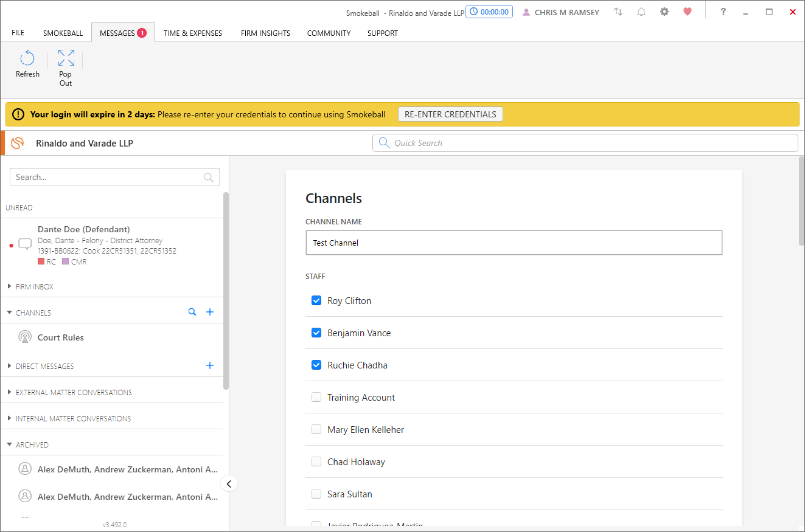The height and width of the screenshot is (532, 805).
Task: Uncheck the Benjamin Vance checkbox
Action: (x=316, y=333)
